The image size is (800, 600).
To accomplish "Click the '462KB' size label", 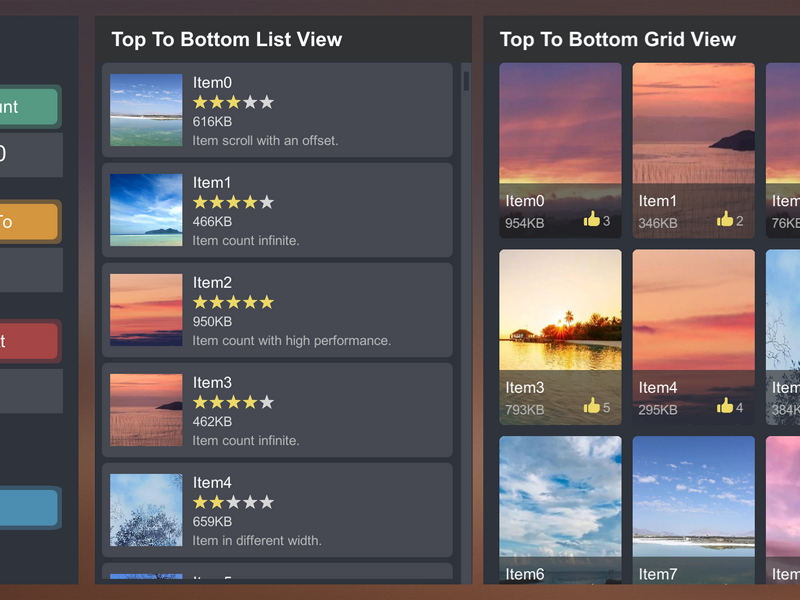I will pos(212,421).
